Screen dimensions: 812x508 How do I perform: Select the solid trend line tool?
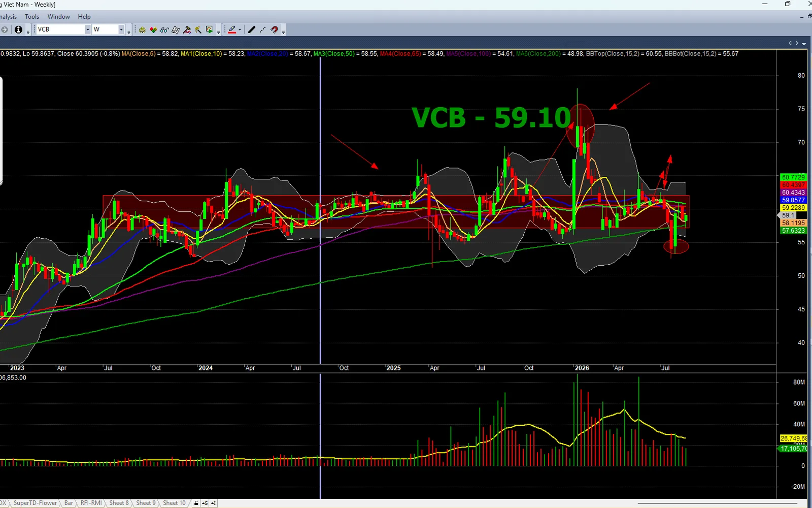click(x=252, y=30)
